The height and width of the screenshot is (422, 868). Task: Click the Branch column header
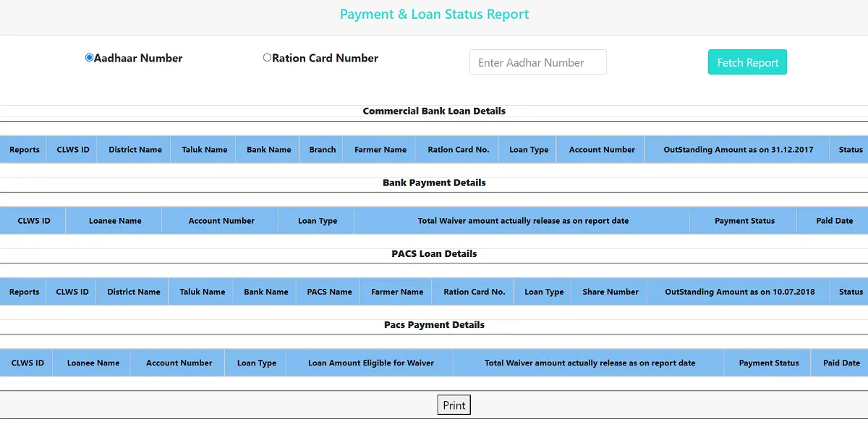click(321, 150)
